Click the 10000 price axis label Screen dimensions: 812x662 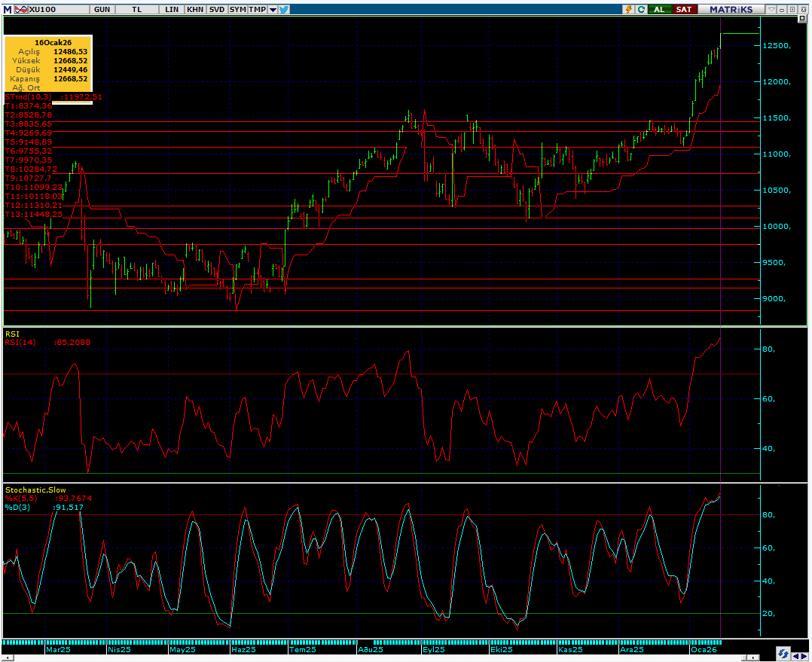tap(777, 226)
